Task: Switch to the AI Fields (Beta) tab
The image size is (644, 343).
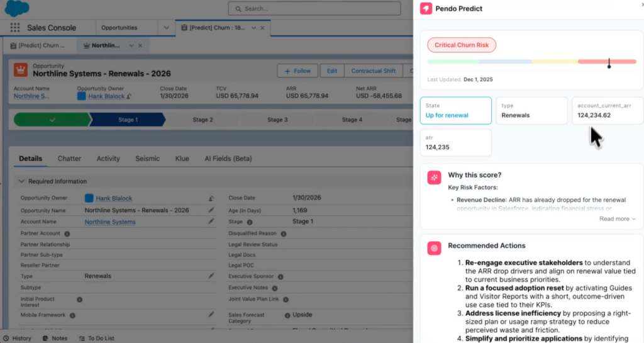Action: pos(228,159)
